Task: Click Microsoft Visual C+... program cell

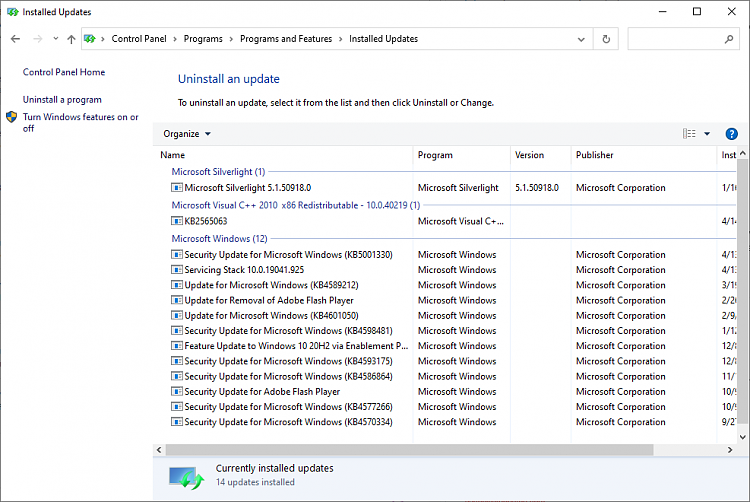Action: click(x=461, y=221)
